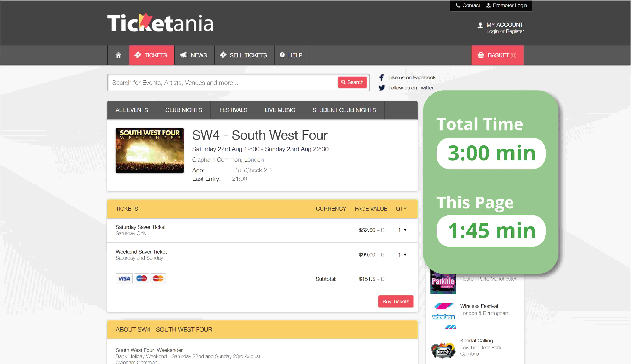Select the Live Music tab
The height and width of the screenshot is (364, 631).
coord(280,110)
